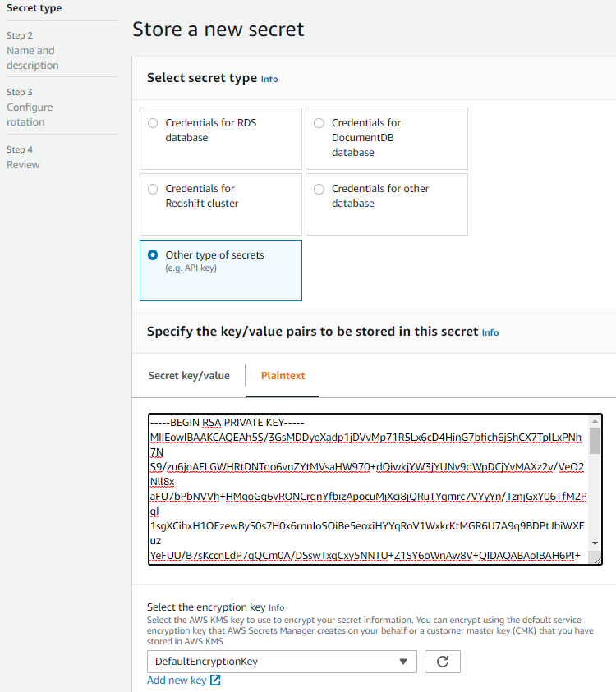Switch to the Plaintext tab
The image size is (616, 692).
[x=283, y=376]
